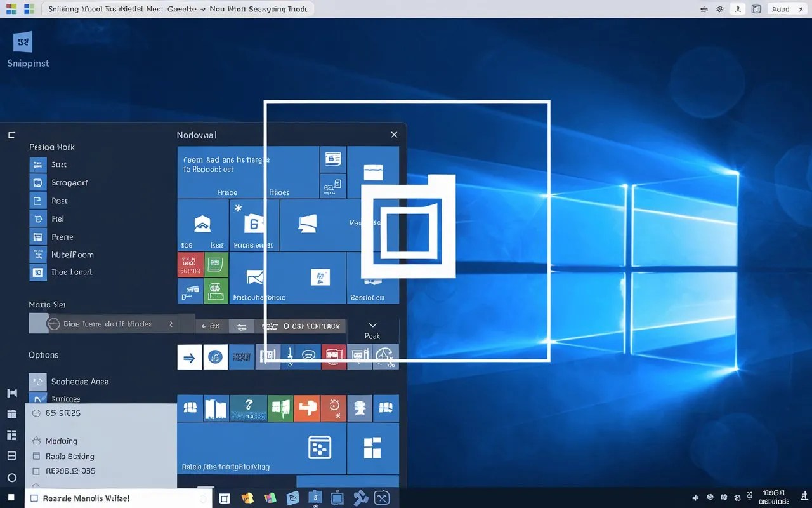Choose the icon next to "Prene"
The image size is (812, 508).
(38, 237)
